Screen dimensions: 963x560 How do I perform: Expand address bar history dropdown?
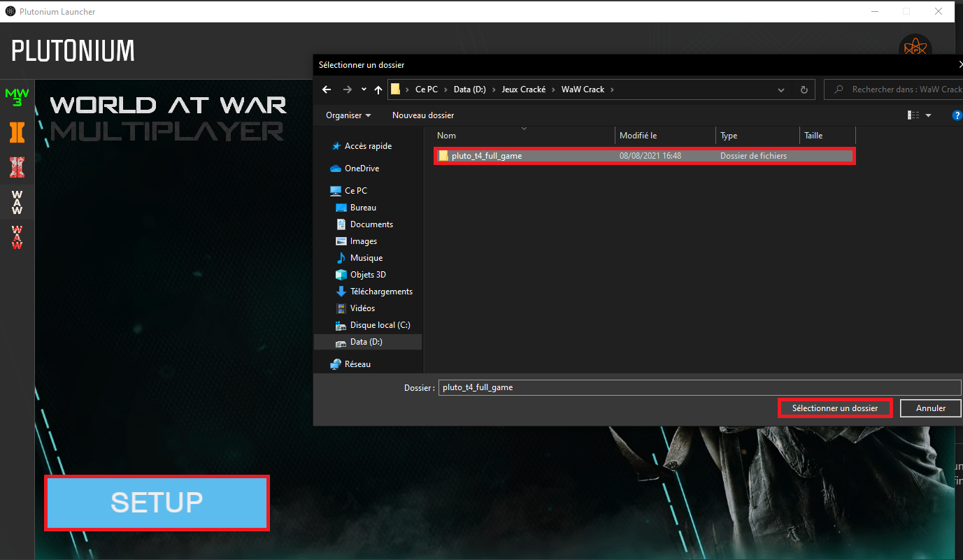click(x=781, y=89)
